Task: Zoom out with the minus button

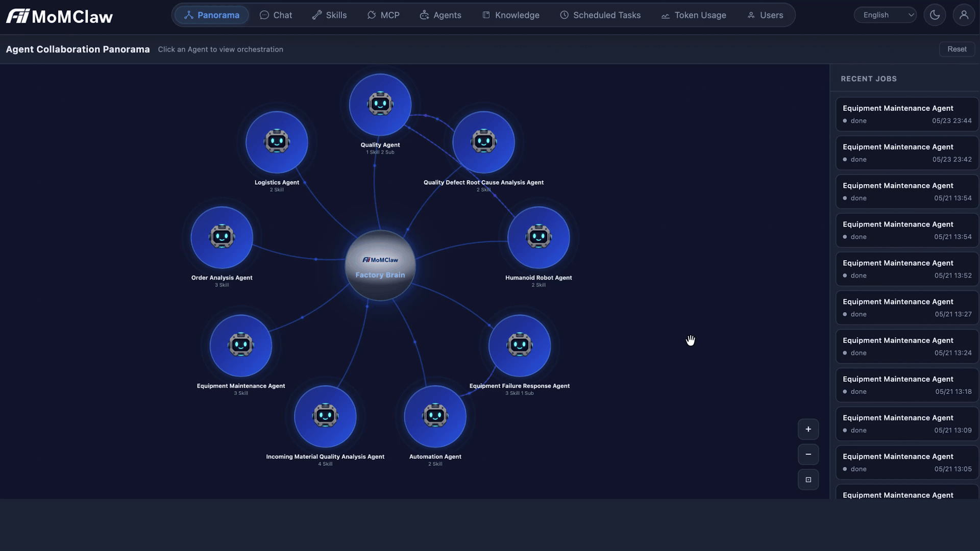Action: coord(808,454)
